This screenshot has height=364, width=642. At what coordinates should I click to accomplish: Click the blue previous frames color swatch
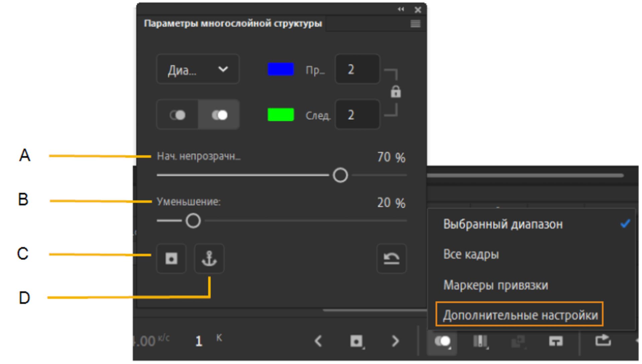(281, 69)
